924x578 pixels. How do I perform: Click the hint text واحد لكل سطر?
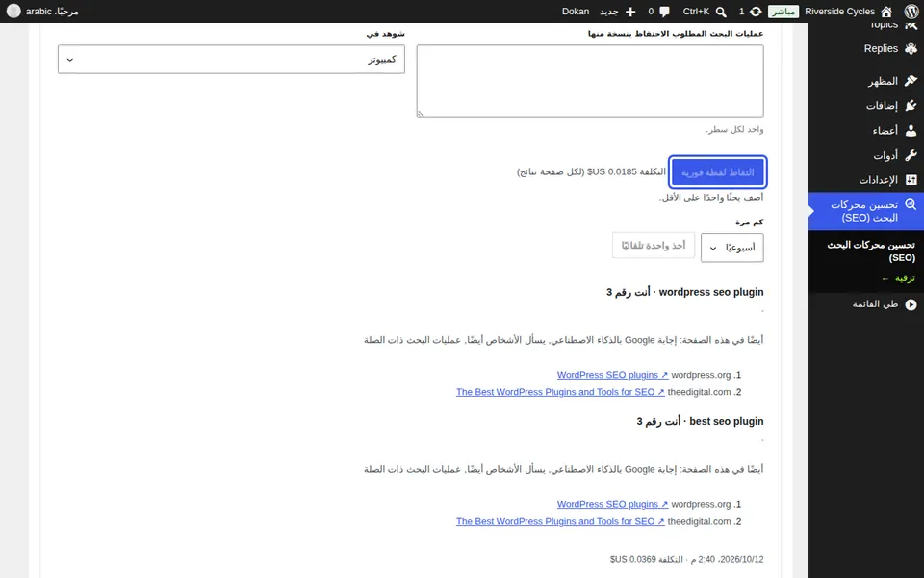point(734,129)
